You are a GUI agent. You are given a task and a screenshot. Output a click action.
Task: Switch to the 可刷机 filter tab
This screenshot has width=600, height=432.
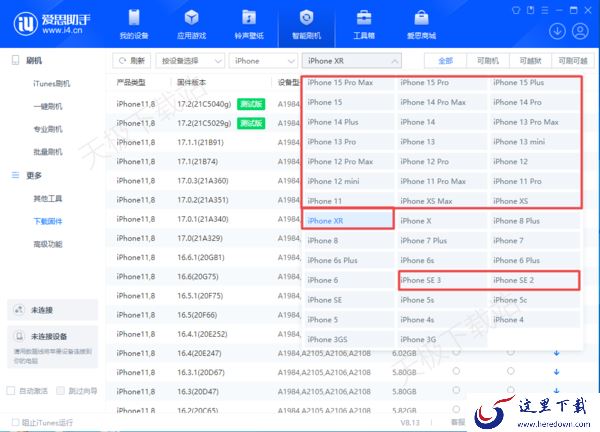click(488, 61)
